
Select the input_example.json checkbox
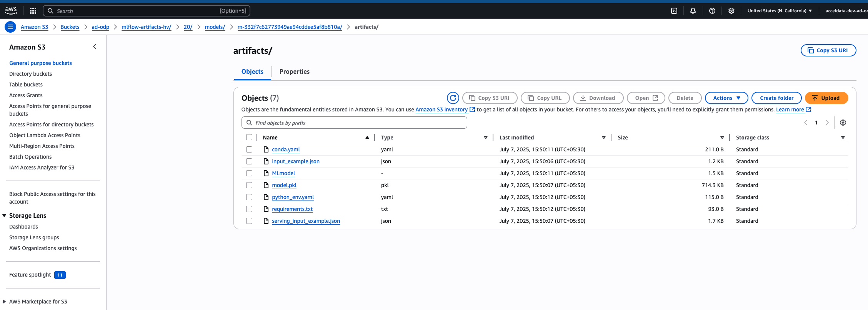pyautogui.click(x=249, y=161)
